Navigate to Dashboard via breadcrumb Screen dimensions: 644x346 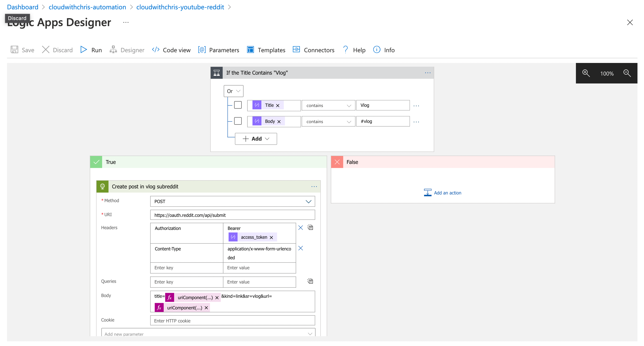22,7
